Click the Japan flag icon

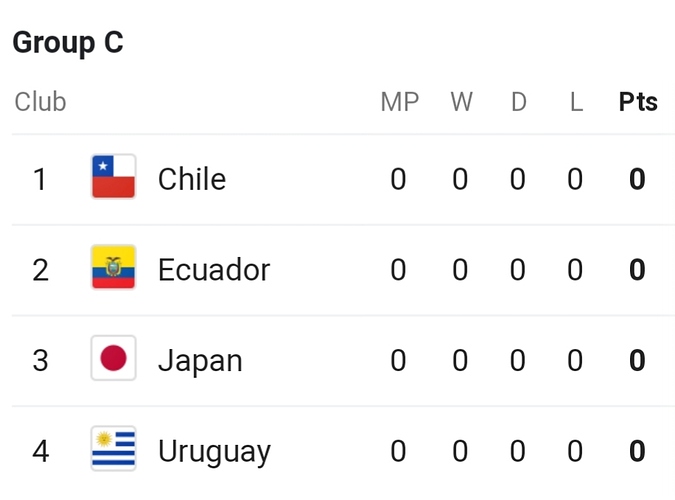(114, 358)
